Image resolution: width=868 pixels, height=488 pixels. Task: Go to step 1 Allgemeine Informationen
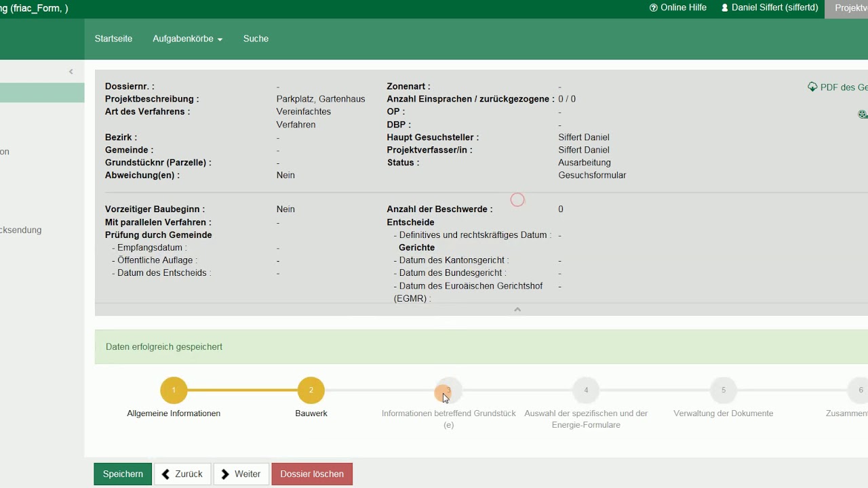174,390
